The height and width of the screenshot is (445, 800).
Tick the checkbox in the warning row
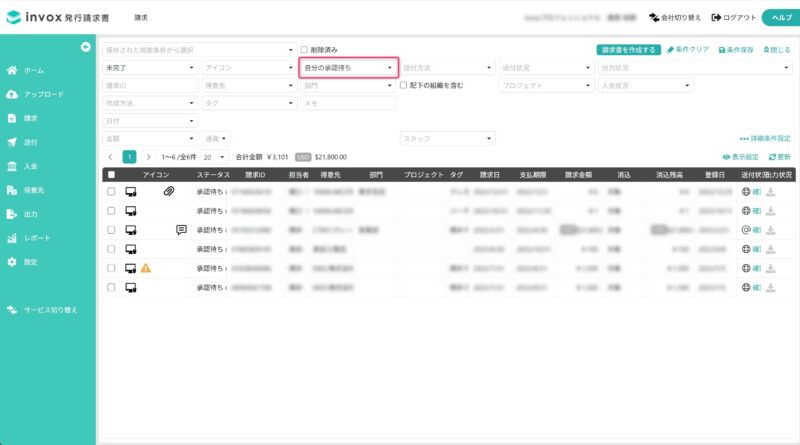(111, 268)
